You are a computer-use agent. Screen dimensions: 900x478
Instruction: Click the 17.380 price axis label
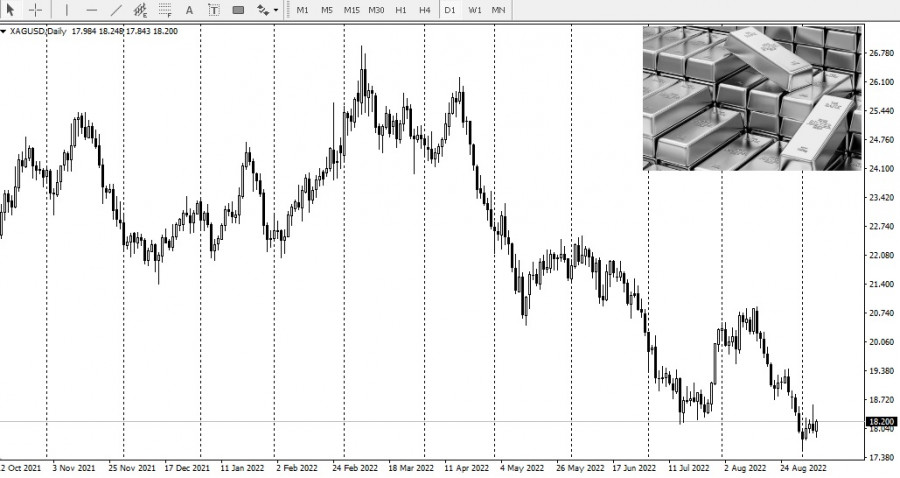coord(882,457)
